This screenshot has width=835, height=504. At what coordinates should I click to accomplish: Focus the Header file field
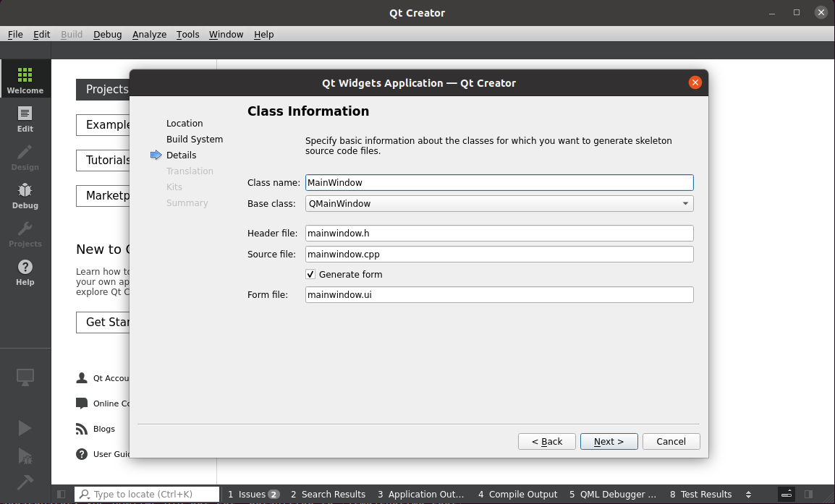point(499,233)
